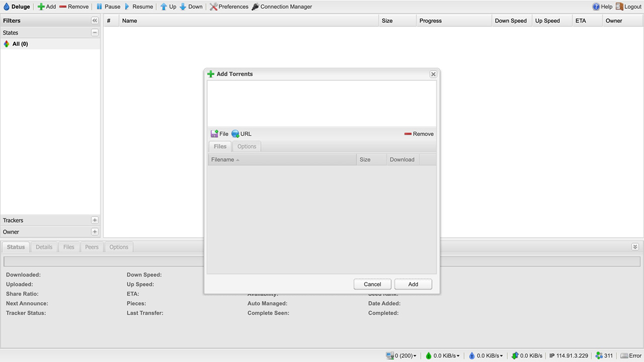The width and height of the screenshot is (644, 362).
Task: Open Preferences from the toolbar
Action: [229, 7]
